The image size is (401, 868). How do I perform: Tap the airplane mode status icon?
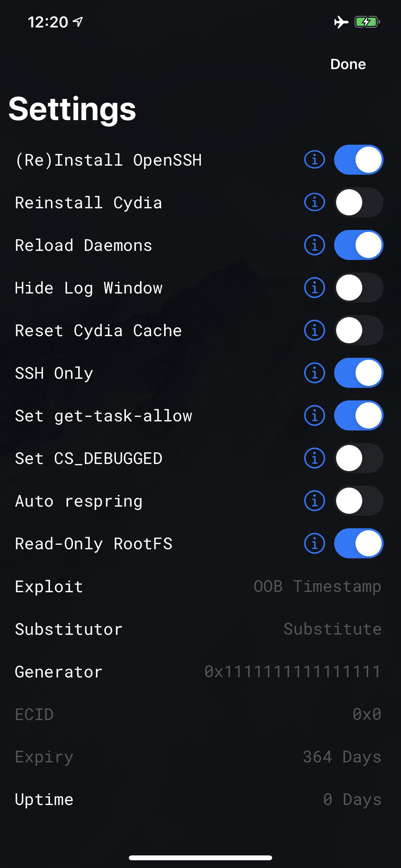tap(341, 22)
